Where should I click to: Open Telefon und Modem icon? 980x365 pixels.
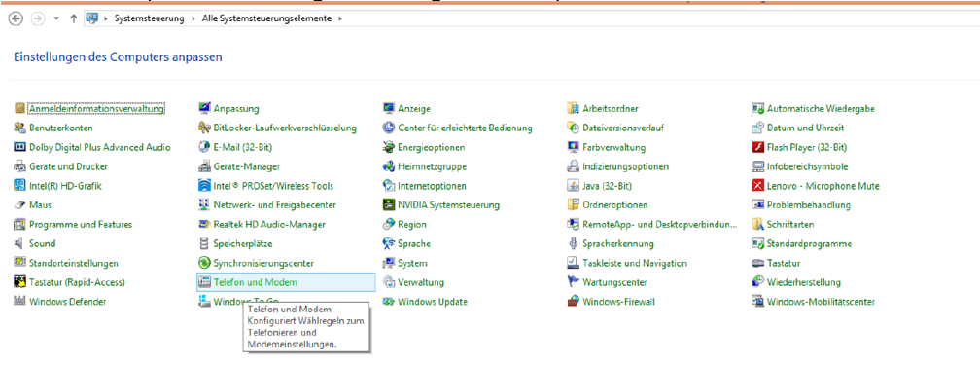(204, 282)
